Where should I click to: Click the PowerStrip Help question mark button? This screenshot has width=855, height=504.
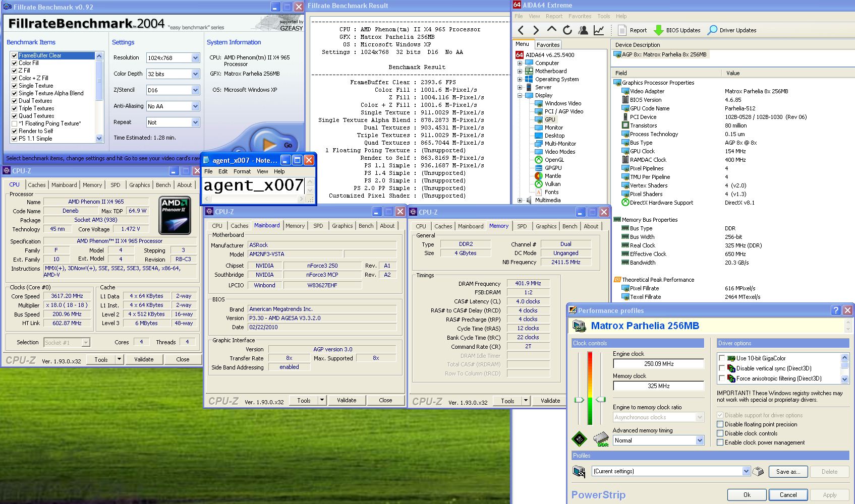(836, 310)
